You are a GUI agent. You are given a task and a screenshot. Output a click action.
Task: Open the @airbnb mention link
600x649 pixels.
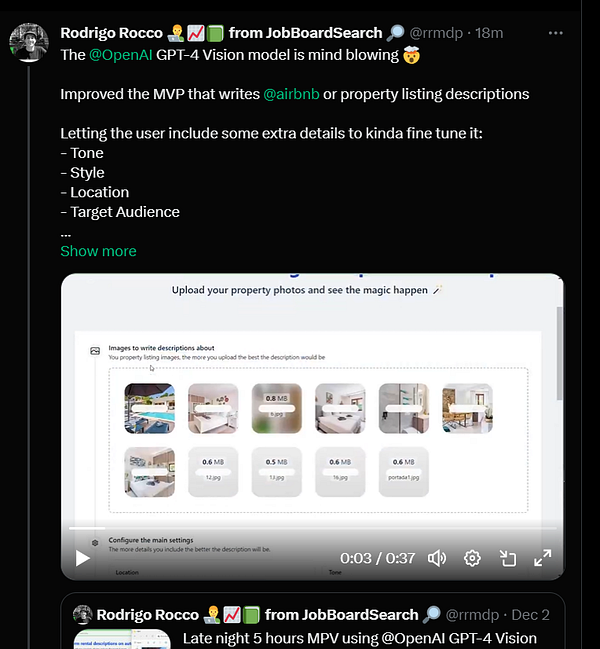[290, 94]
